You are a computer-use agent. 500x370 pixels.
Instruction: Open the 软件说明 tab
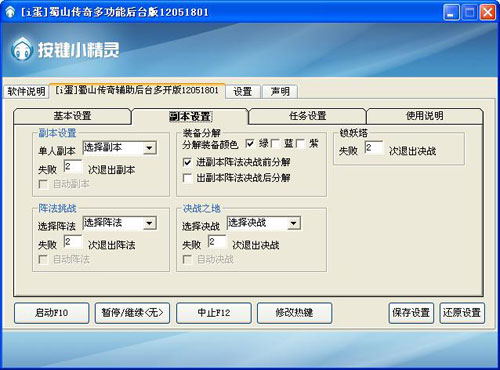point(27,91)
